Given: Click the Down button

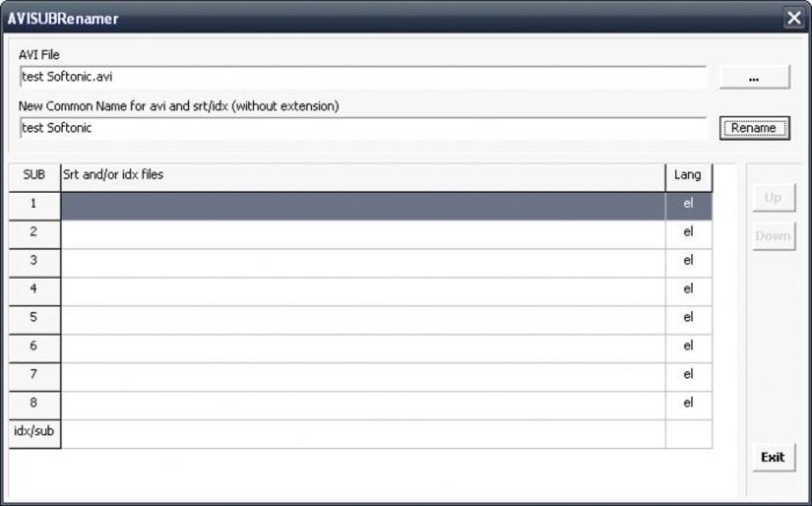Looking at the screenshot, I should pyautogui.click(x=772, y=236).
